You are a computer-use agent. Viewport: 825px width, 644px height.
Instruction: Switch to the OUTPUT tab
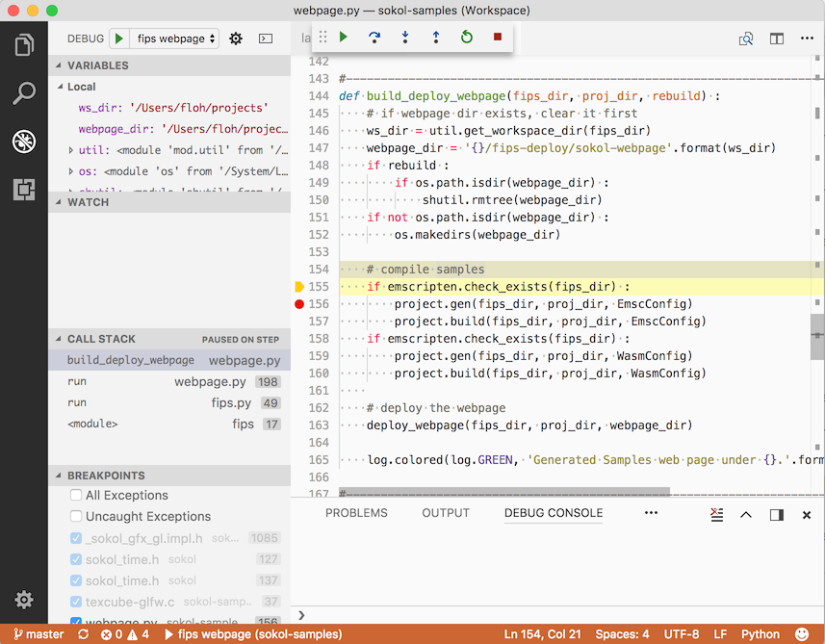[x=446, y=513]
